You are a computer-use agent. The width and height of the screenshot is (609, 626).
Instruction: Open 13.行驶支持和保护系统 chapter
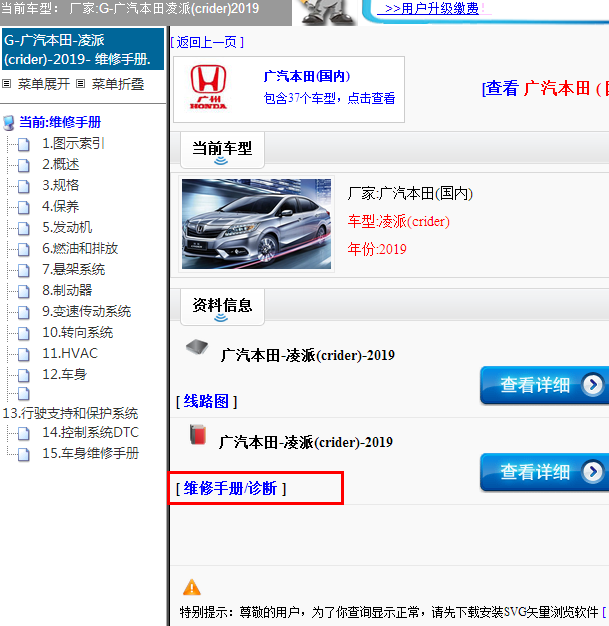70,414
